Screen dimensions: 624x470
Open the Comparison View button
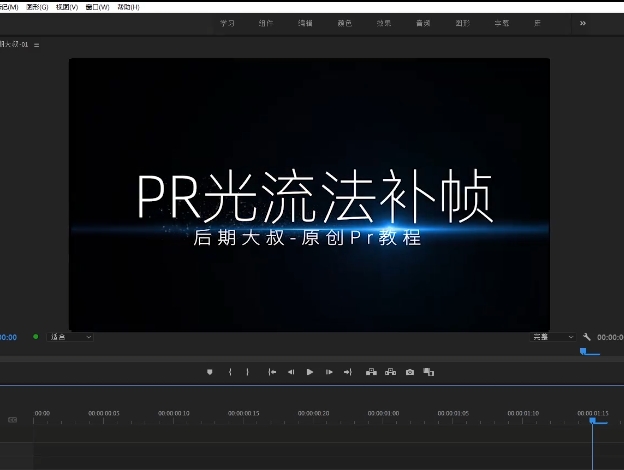429,372
